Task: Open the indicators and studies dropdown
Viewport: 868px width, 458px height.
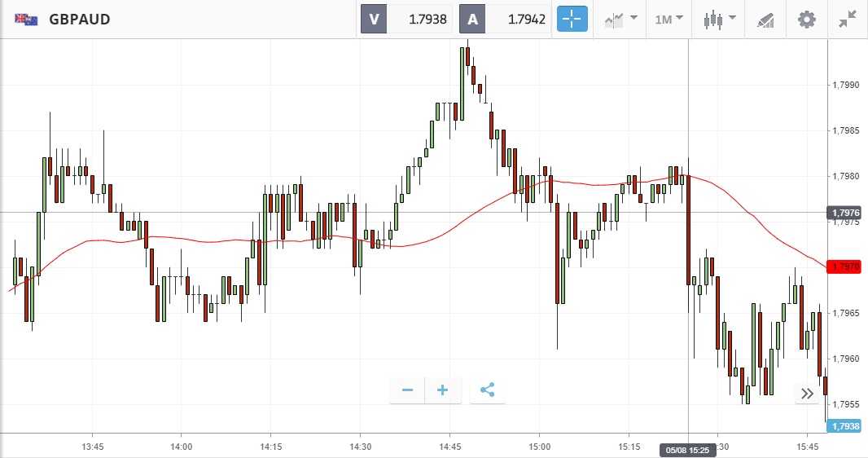Action: point(620,19)
